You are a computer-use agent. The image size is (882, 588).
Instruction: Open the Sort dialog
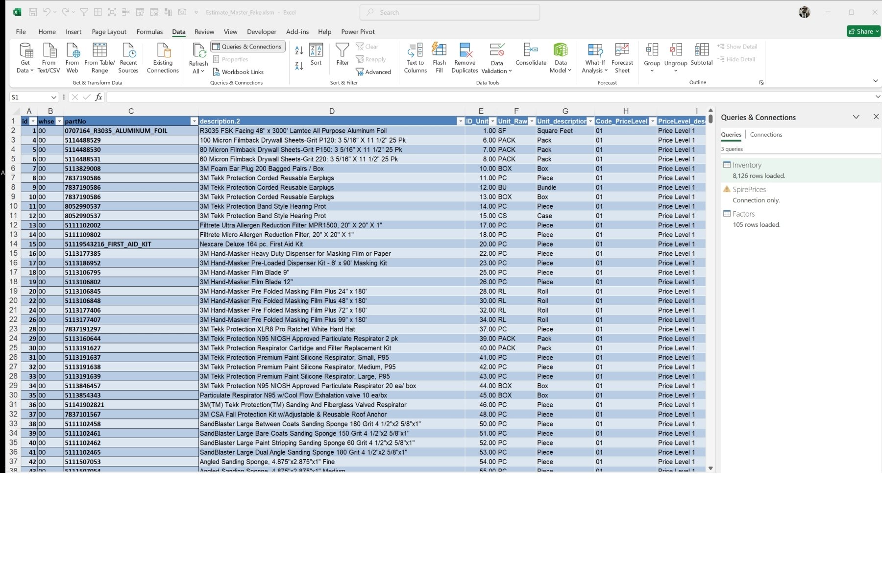point(316,54)
